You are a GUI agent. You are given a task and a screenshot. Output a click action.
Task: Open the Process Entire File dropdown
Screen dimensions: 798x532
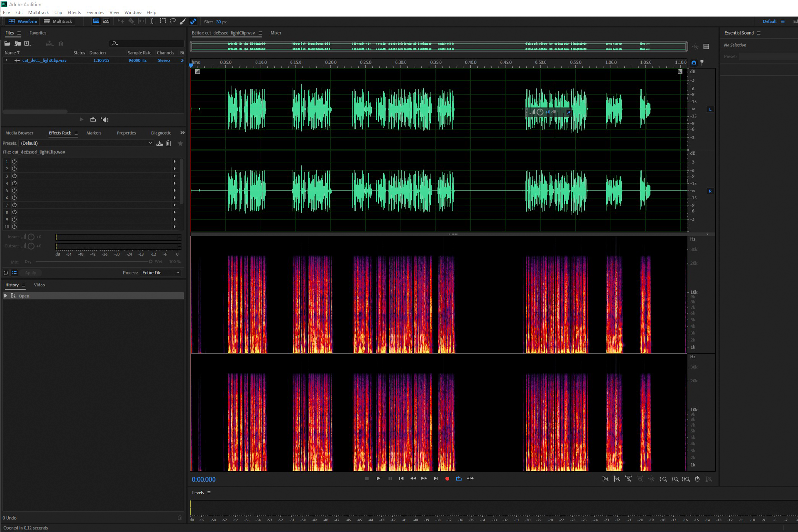(x=161, y=273)
